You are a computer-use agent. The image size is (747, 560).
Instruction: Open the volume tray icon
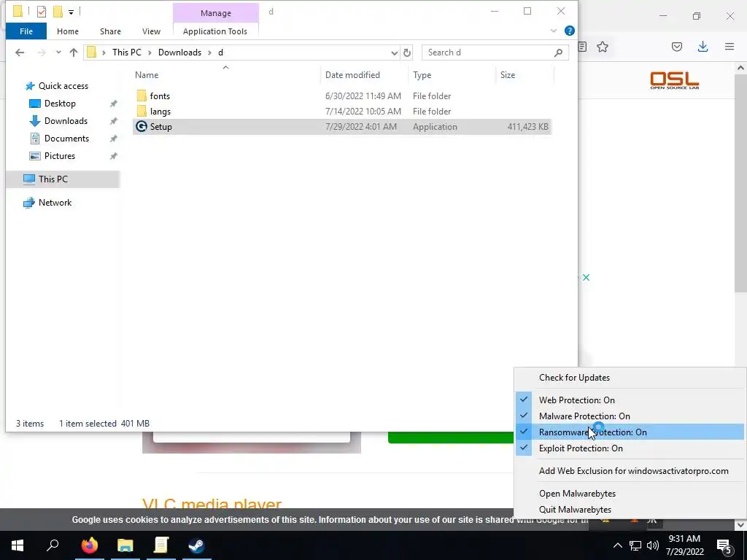coord(653,545)
